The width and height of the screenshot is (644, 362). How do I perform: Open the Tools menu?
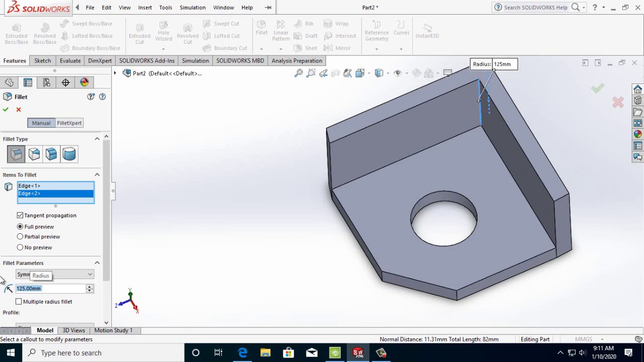(x=166, y=8)
